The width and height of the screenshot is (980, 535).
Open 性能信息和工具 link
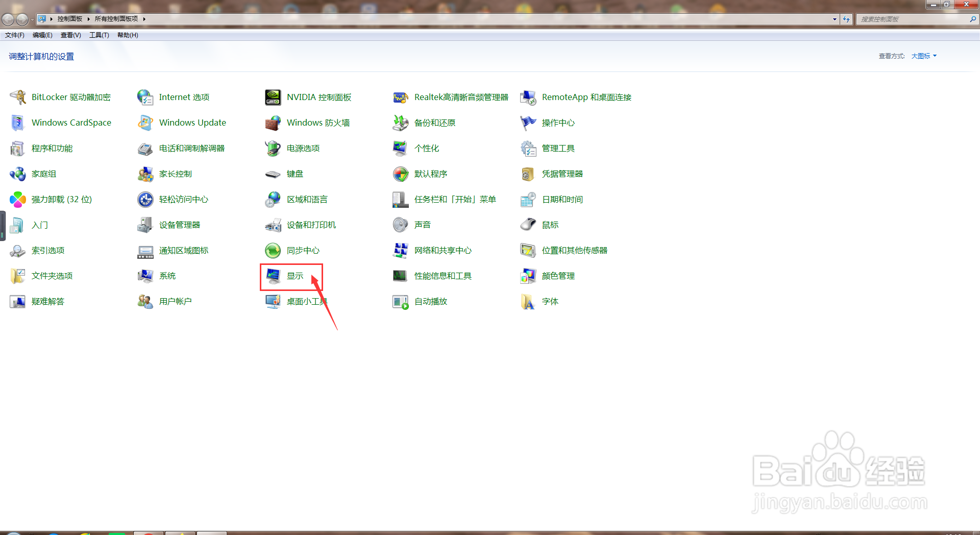coord(443,276)
